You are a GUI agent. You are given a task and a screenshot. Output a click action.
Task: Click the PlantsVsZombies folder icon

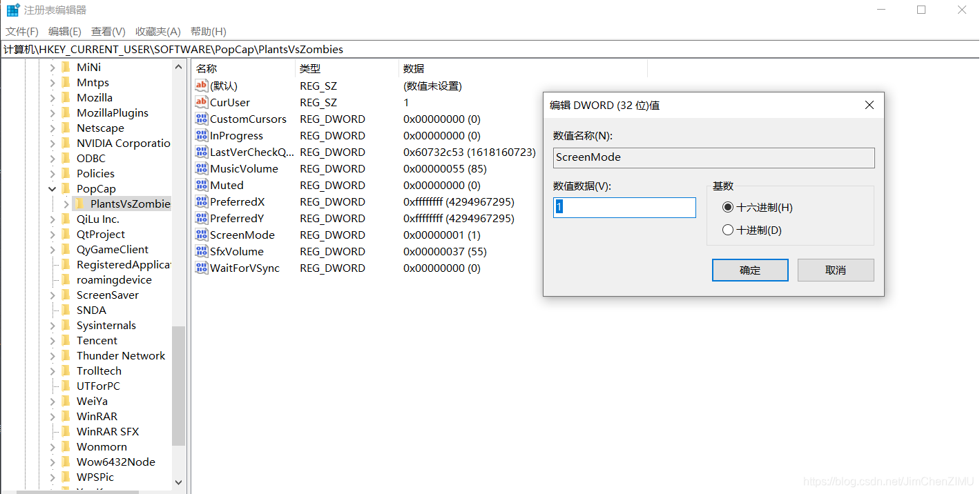79,204
